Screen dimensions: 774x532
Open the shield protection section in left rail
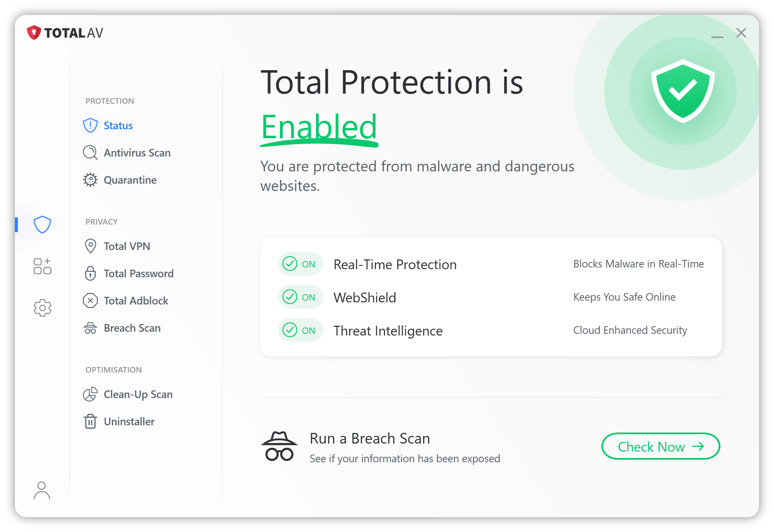tap(43, 225)
